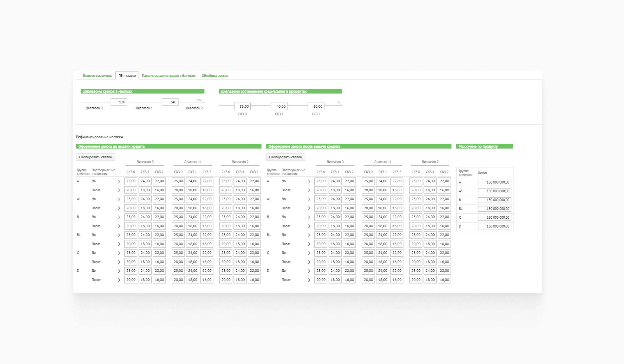The height and width of the screenshot is (364, 624).
Task: Expand group A После row arrow in left table
Action: (x=119, y=190)
